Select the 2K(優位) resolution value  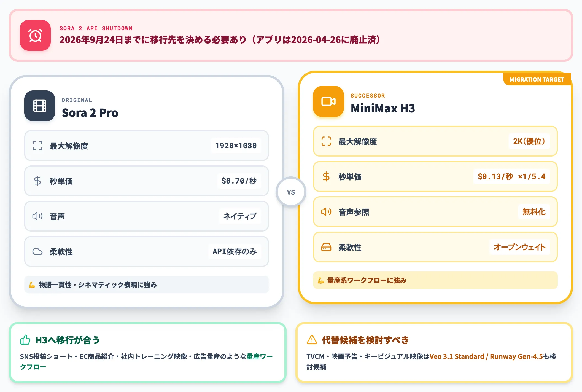pos(529,141)
